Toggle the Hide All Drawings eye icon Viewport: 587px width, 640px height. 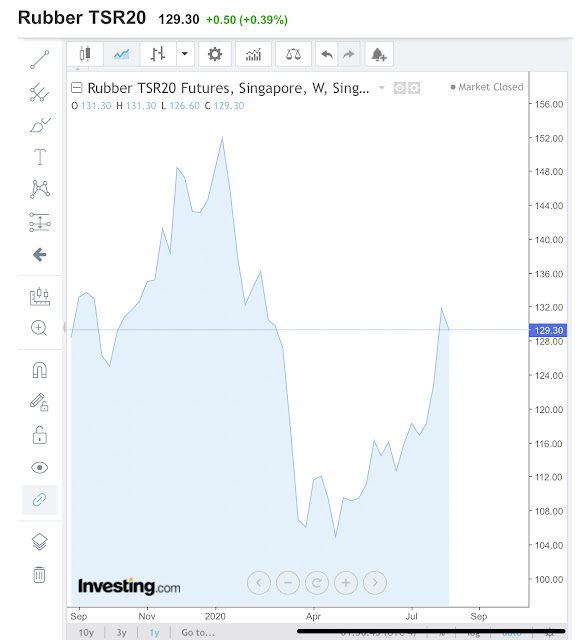[x=40, y=468]
